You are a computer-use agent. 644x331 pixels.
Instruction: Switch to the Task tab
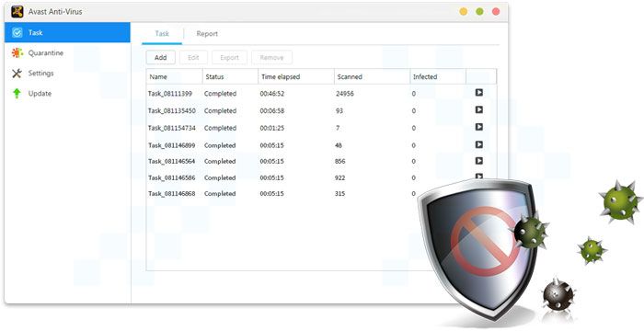[x=162, y=34]
